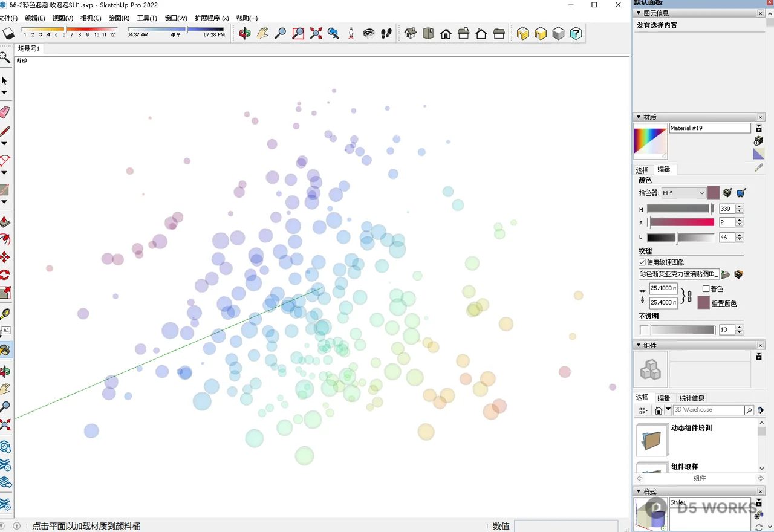Open the 相机(C) camera menu
This screenshot has height=532, width=774.
click(x=91, y=18)
